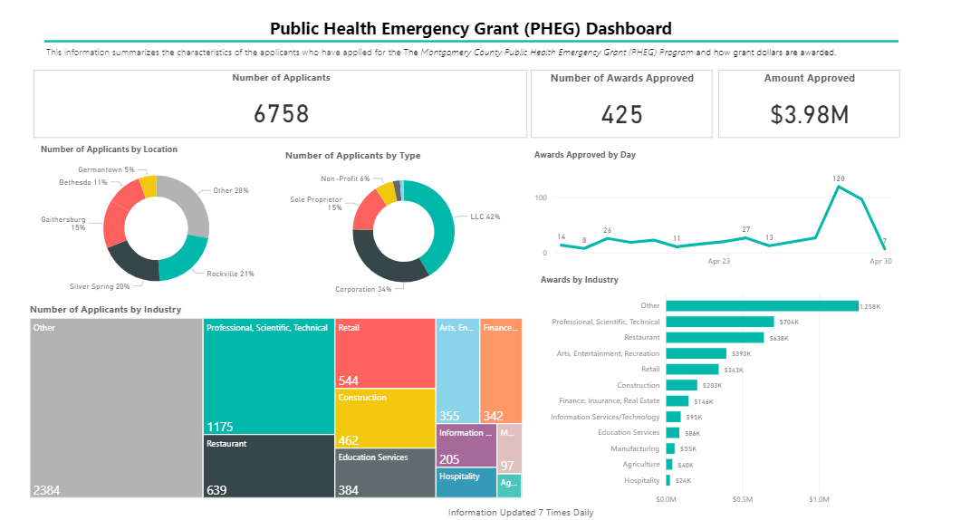Select the large gray Other treemap tile
The height and width of the screenshot is (520, 980).
[x=115, y=408]
